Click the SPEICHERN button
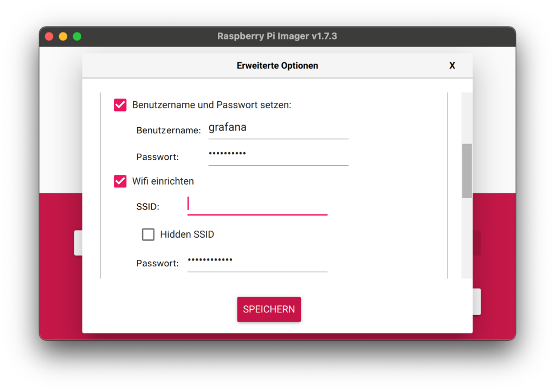Screen dimensions: 555x392 click(269, 309)
